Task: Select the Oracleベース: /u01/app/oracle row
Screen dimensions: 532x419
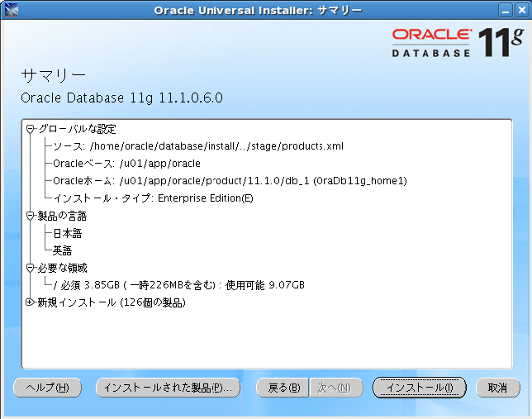Action: pyautogui.click(x=126, y=164)
